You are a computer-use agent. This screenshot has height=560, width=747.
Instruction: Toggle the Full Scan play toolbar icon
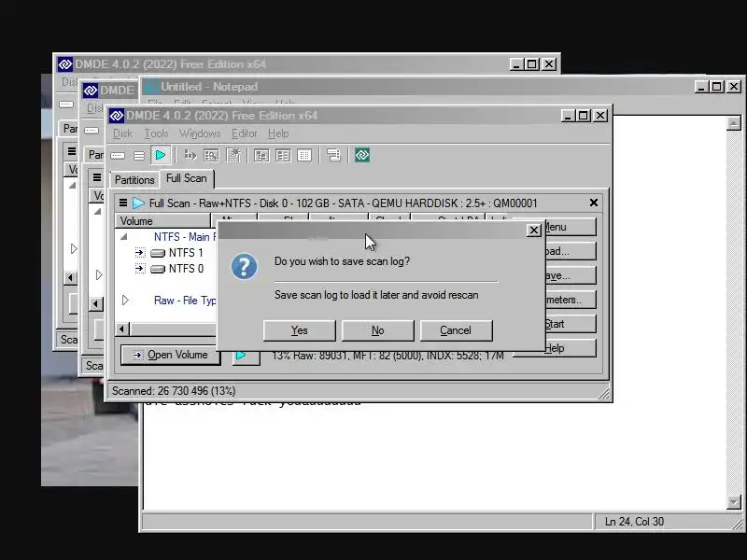click(x=161, y=155)
